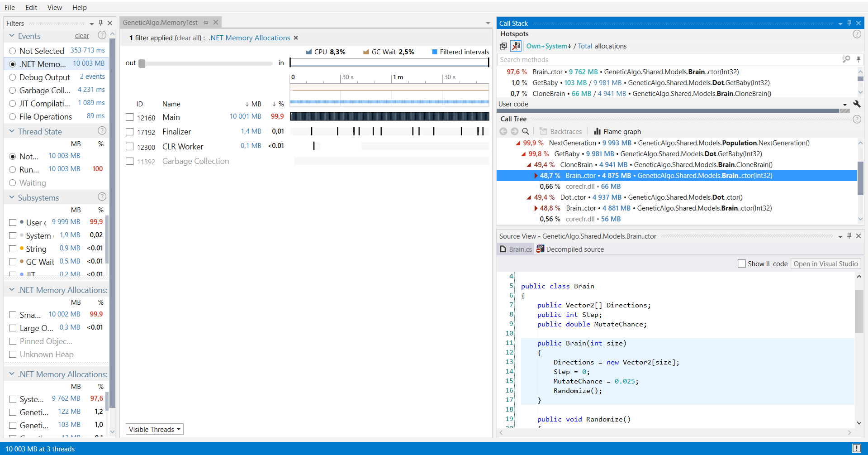Switch to Flame graph view

[x=617, y=131]
